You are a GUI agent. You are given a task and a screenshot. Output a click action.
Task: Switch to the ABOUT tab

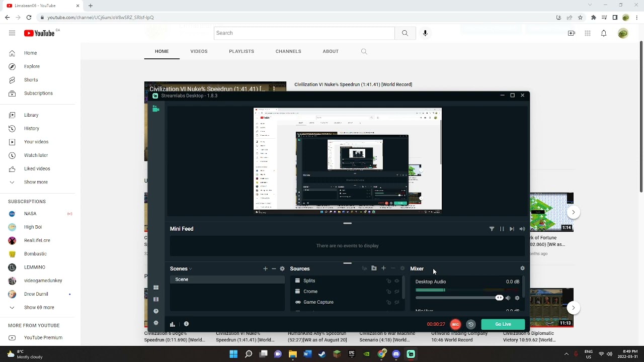pos(331,51)
